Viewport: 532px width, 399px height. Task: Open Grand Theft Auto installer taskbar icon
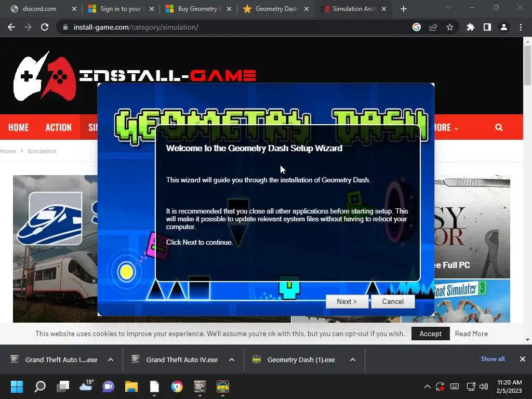pyautogui.click(x=200, y=387)
